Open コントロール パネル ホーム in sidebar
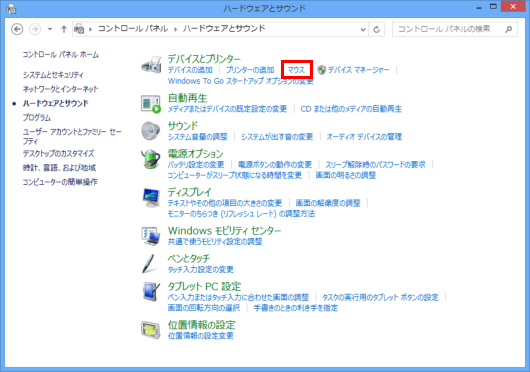Screen dimensions: 530x372 pos(61,54)
